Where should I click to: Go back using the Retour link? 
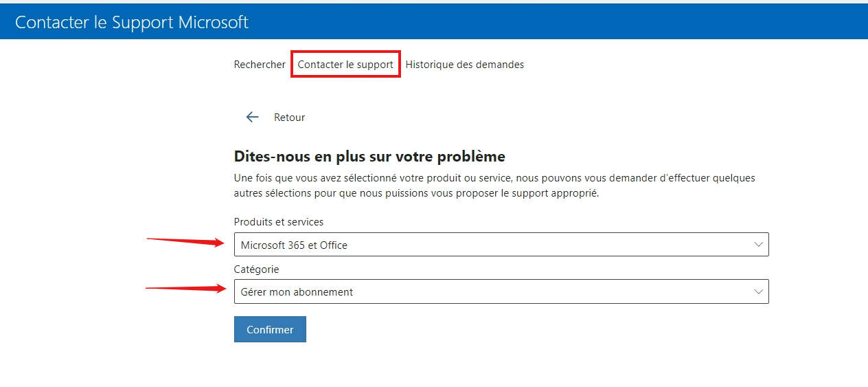click(x=289, y=118)
